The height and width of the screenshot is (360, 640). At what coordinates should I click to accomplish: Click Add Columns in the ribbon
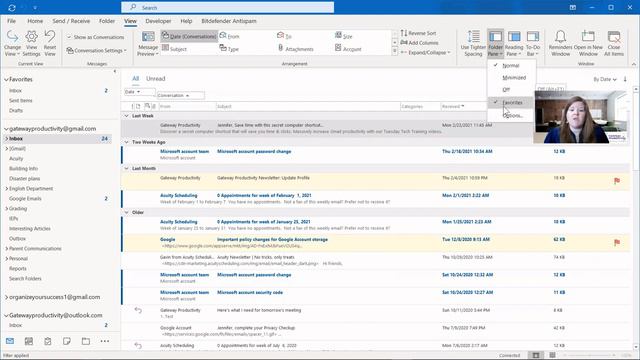420,43
